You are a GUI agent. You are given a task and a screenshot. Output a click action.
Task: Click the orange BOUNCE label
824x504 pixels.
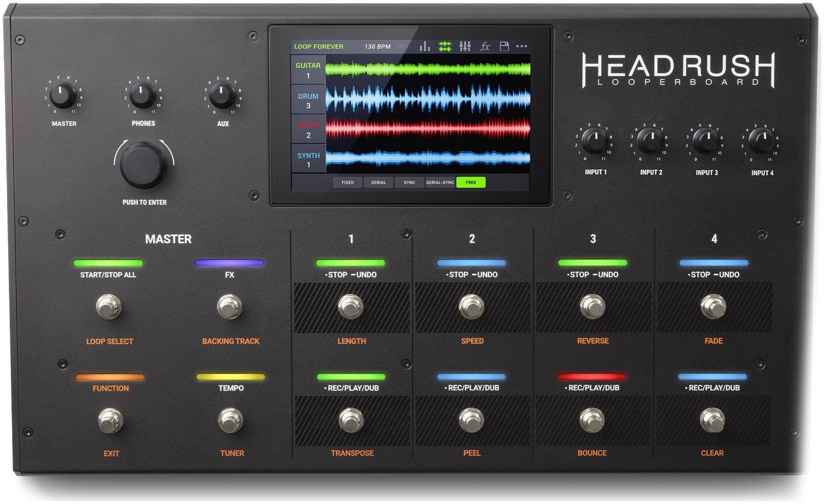(x=592, y=453)
